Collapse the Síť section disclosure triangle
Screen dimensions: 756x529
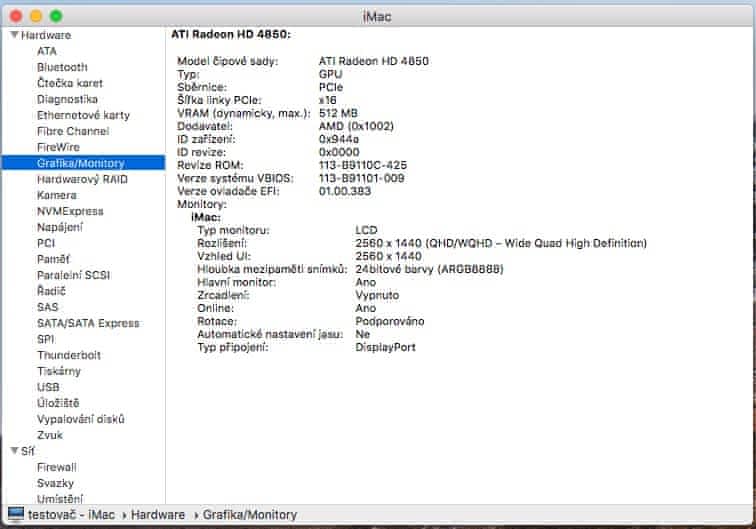(x=14, y=451)
